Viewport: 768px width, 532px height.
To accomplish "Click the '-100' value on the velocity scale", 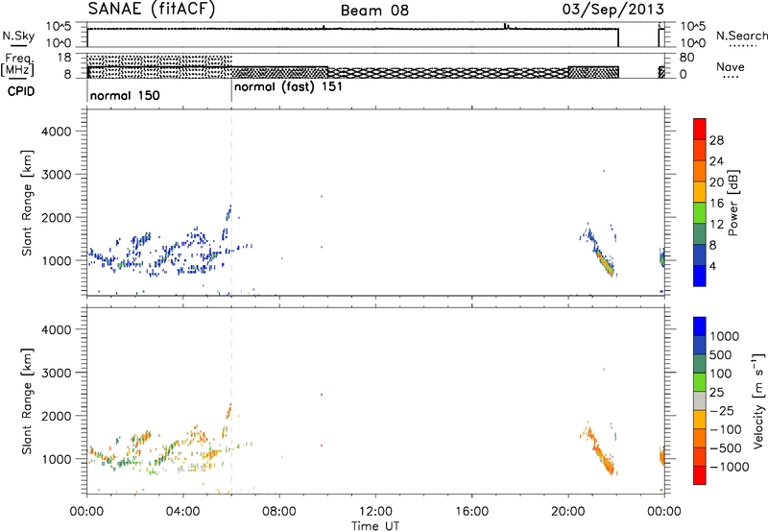I will pyautogui.click(x=726, y=429).
